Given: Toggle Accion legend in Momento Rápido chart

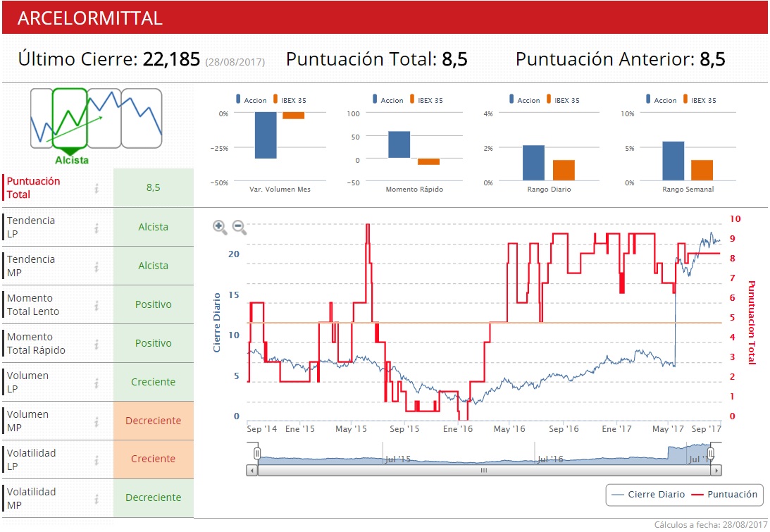Looking at the screenshot, I should coord(387,100).
